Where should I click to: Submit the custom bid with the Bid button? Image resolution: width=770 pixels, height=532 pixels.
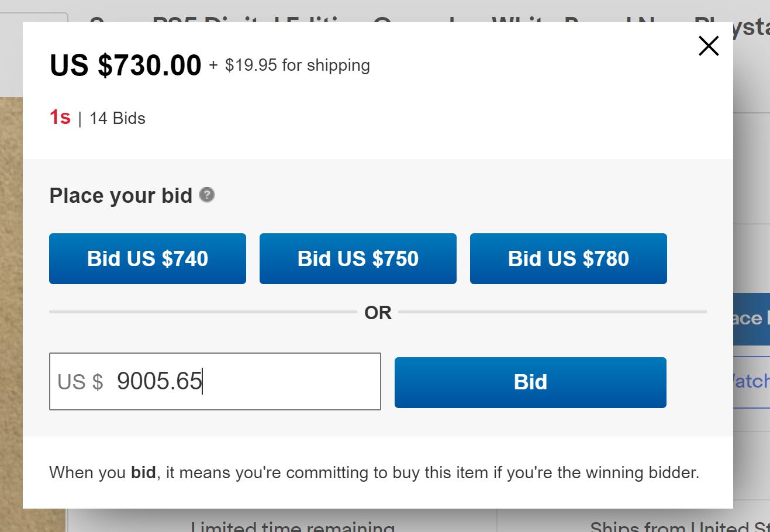click(x=530, y=382)
